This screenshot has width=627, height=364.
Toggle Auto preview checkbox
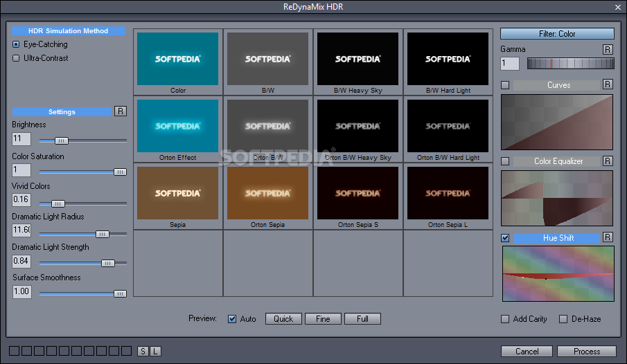232,319
